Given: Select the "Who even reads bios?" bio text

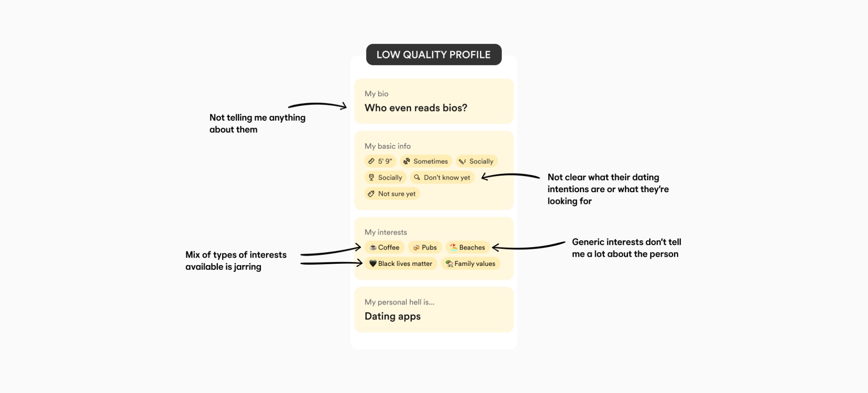Looking at the screenshot, I should tap(416, 108).
